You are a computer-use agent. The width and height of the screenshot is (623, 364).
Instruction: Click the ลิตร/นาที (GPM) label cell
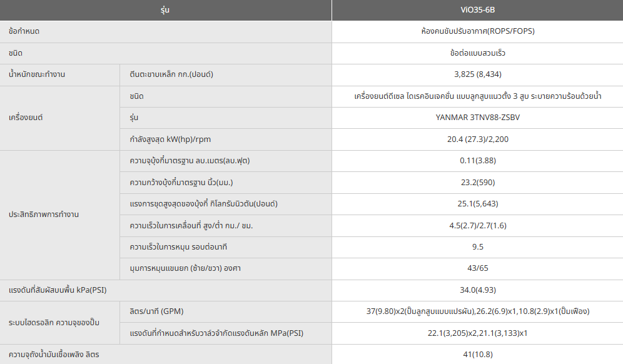point(156,311)
